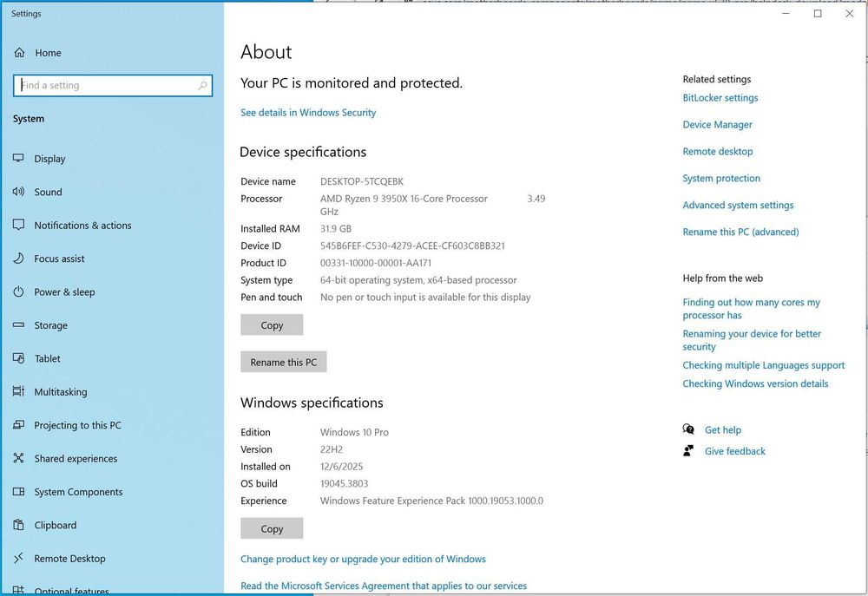This screenshot has width=868, height=596.
Task: Click the Home house icon
Action: point(19,53)
